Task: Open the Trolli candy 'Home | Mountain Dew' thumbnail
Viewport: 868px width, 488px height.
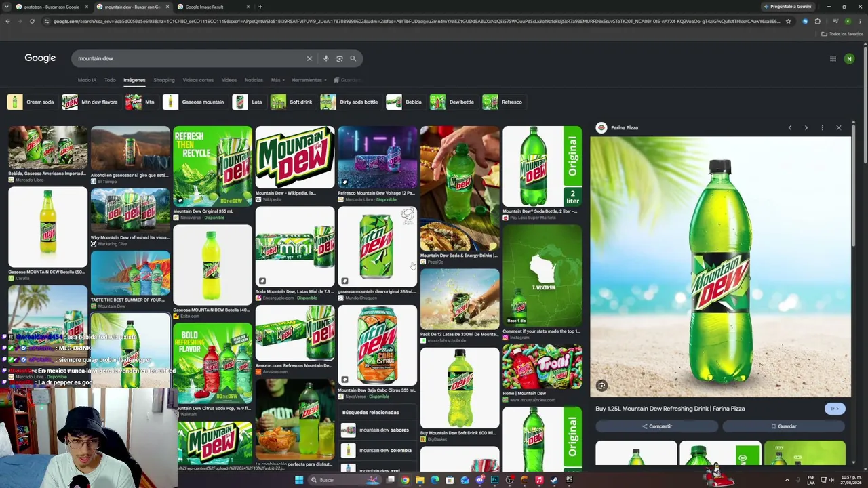Action: click(542, 367)
